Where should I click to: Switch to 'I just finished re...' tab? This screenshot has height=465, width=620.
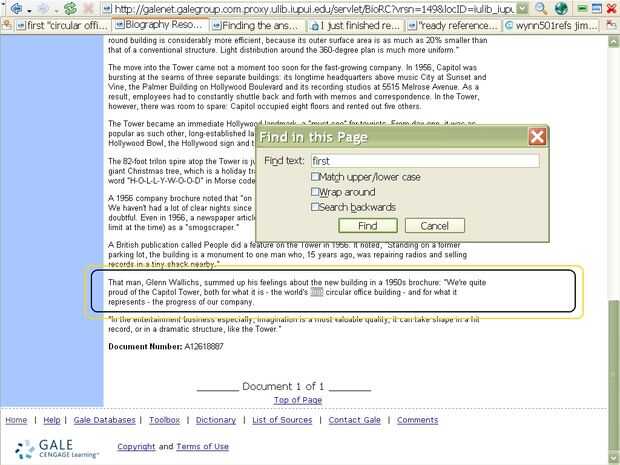coord(355,26)
